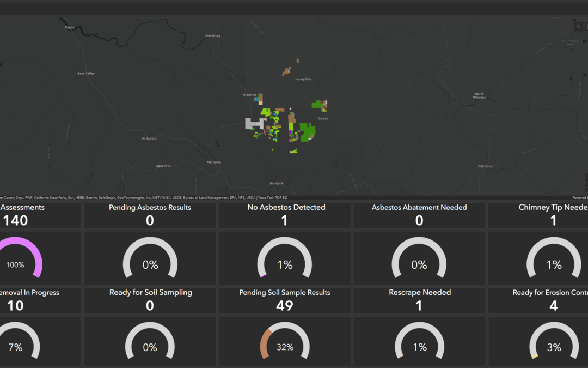588x368 pixels.
Task: Click the 1% gauge under No Asbestos Detected
Action: [285, 264]
